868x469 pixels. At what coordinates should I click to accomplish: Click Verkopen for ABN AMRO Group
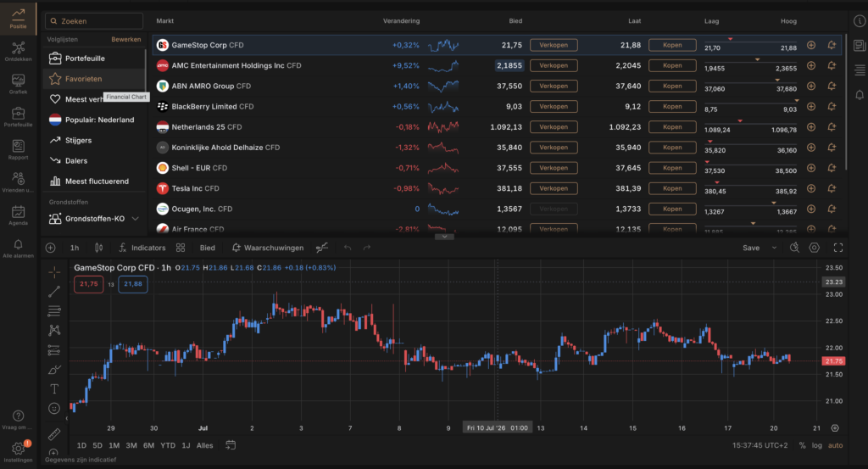point(554,86)
